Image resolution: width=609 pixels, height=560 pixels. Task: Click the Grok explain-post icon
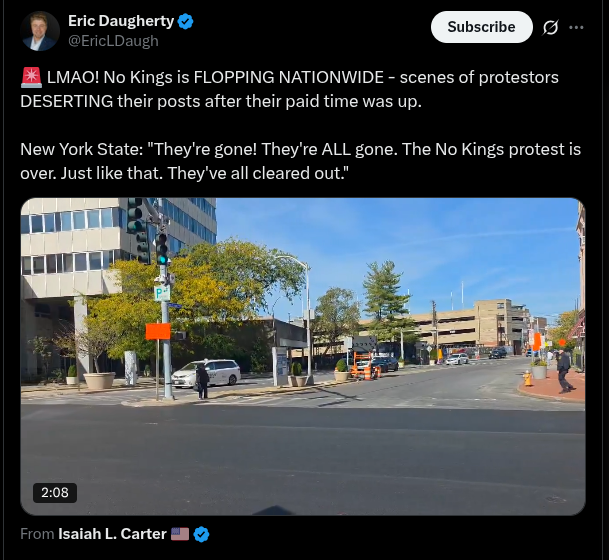tap(550, 27)
